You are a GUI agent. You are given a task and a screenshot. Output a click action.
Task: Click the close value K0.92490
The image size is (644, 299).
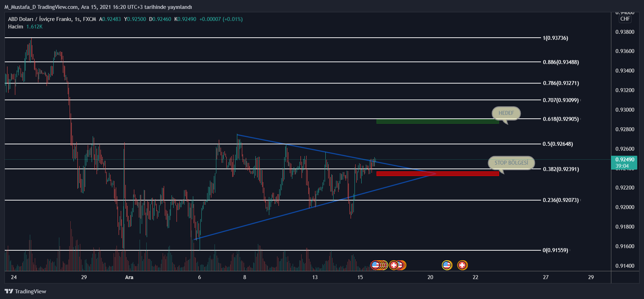[x=185, y=19]
